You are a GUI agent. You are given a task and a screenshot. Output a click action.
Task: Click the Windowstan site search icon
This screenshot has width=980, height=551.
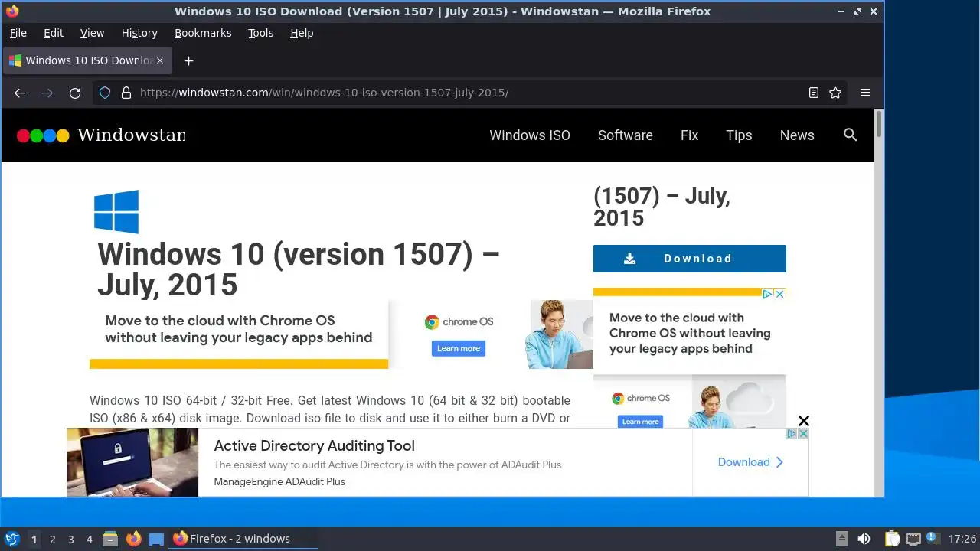coord(850,135)
